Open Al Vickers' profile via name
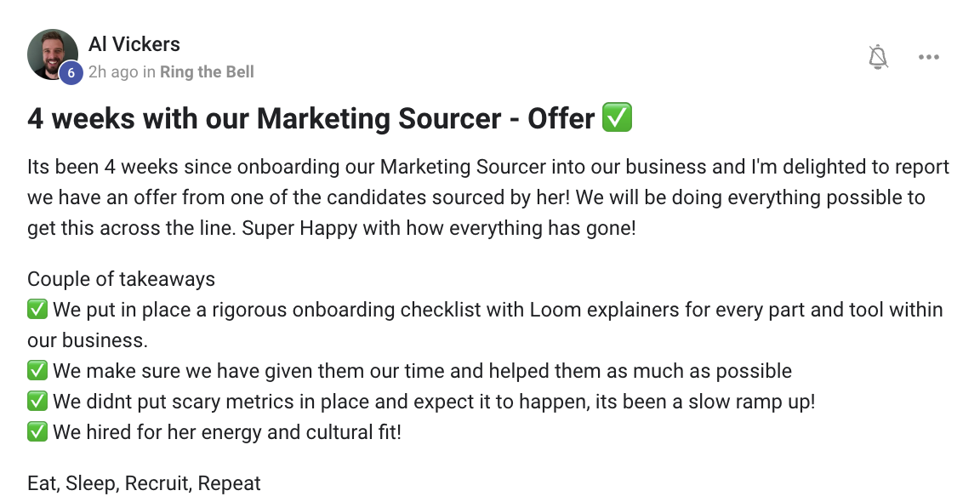The height and width of the screenshot is (502, 980). pos(134,44)
